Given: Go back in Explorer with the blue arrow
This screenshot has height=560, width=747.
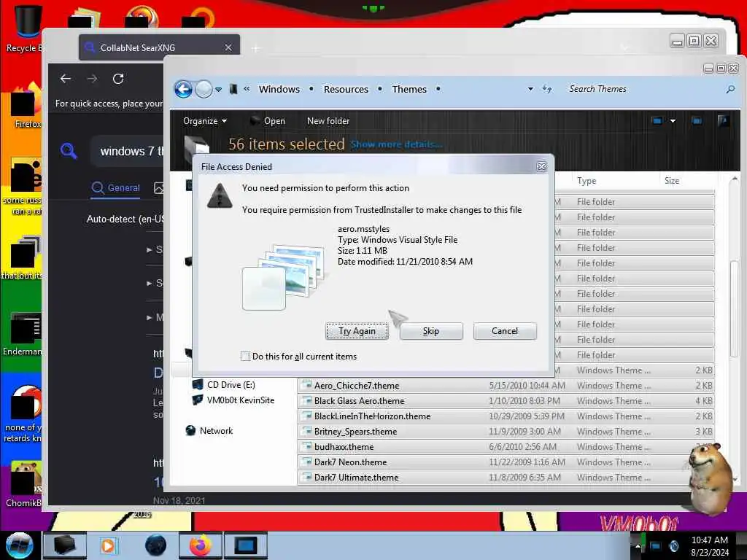Looking at the screenshot, I should 183,89.
